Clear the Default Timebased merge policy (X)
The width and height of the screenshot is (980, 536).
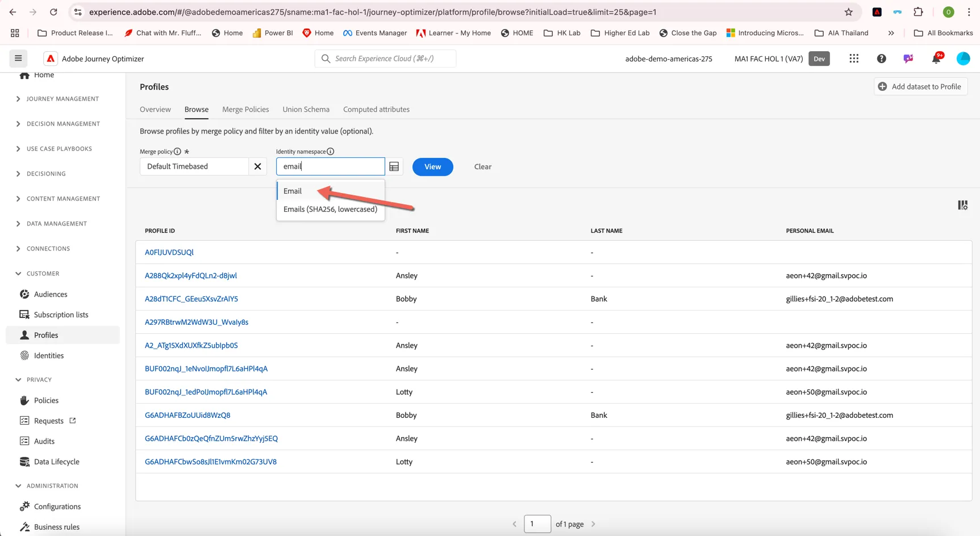[257, 166]
